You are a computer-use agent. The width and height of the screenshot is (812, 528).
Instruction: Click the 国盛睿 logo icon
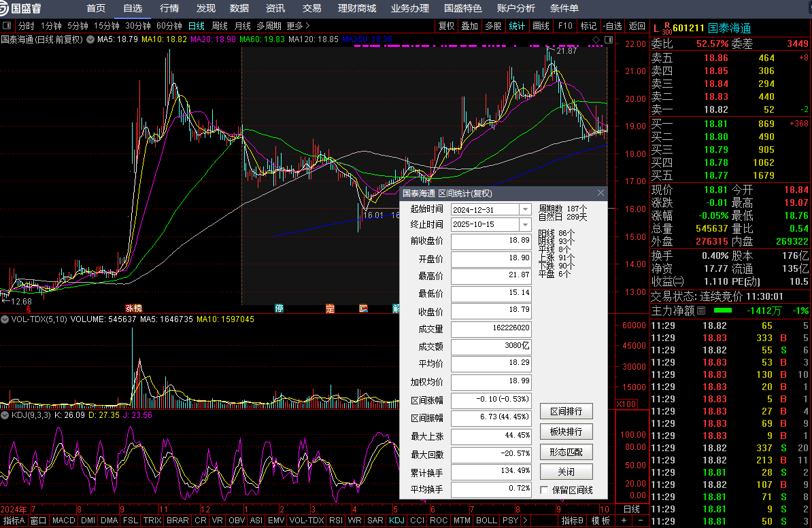(x=5, y=8)
